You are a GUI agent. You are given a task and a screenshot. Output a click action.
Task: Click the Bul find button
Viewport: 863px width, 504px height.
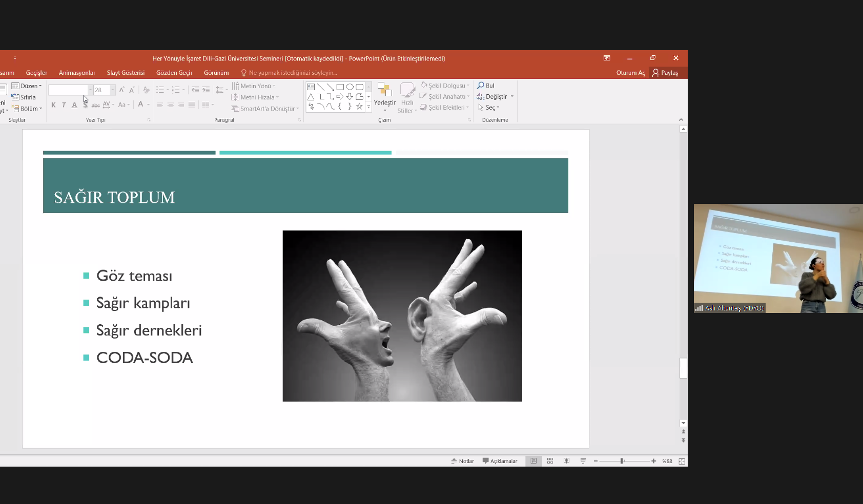coord(486,86)
